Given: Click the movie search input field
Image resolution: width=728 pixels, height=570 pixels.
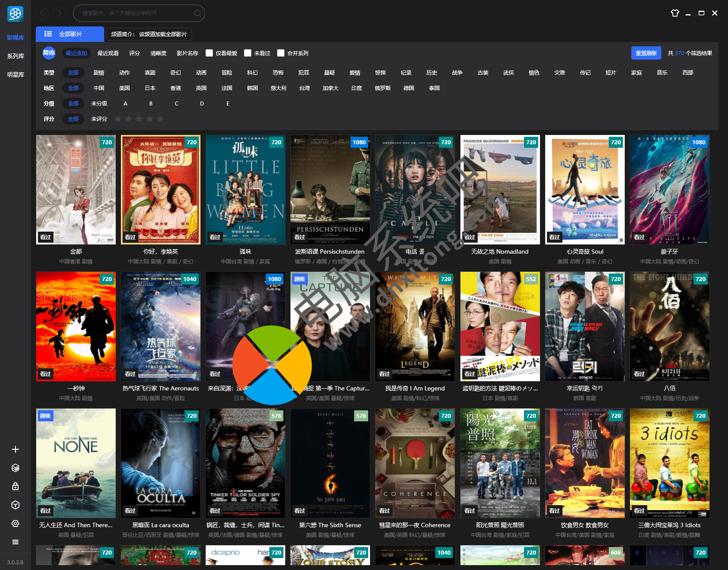Looking at the screenshot, I should 139,13.
